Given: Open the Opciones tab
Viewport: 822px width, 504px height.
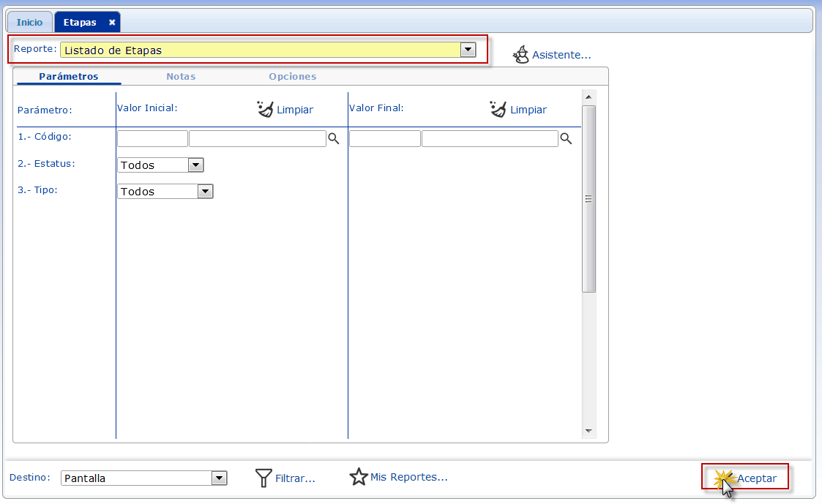Looking at the screenshot, I should (x=292, y=76).
